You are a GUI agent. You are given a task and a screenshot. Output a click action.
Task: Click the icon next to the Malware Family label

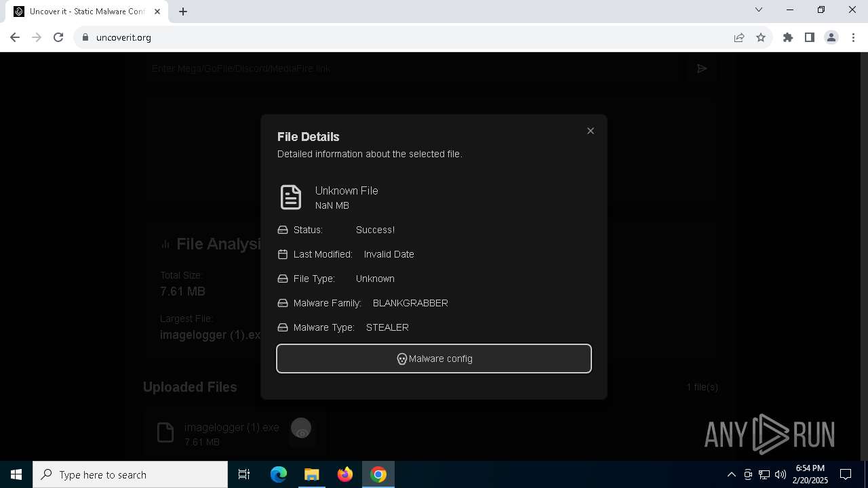(283, 303)
